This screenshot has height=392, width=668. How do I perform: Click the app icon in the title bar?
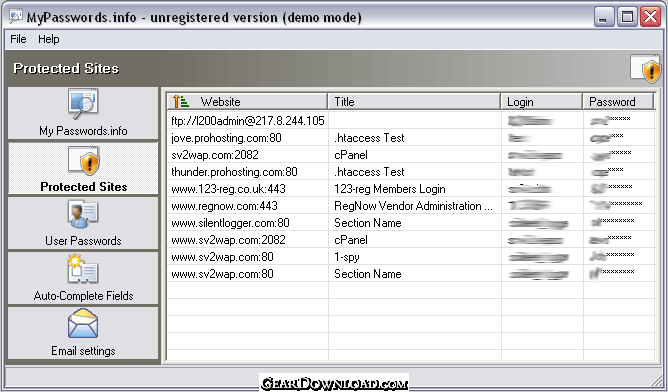point(16,17)
